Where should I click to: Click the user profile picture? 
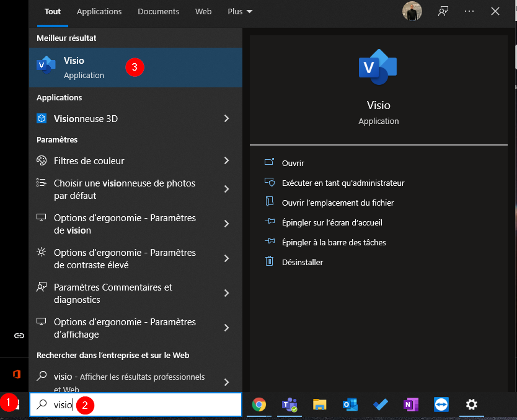pos(412,11)
